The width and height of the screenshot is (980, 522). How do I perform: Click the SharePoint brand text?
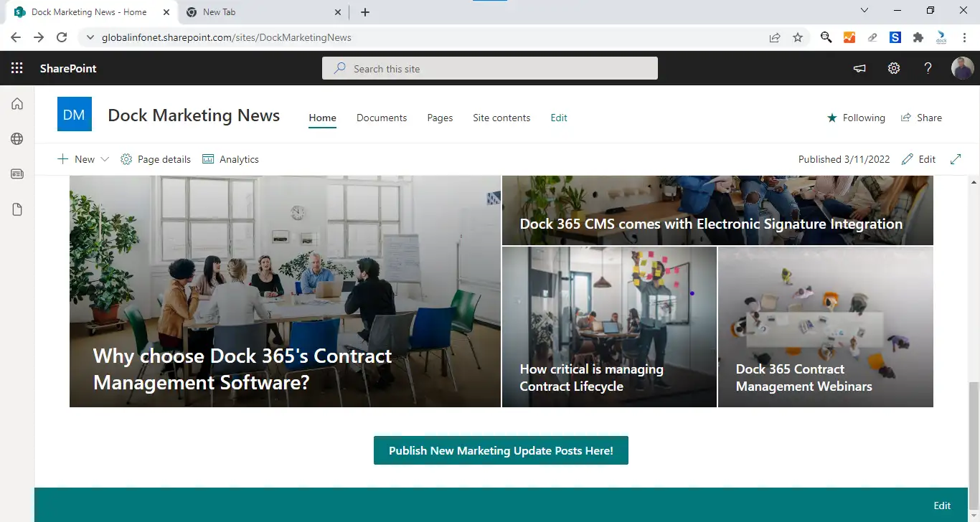[68, 68]
